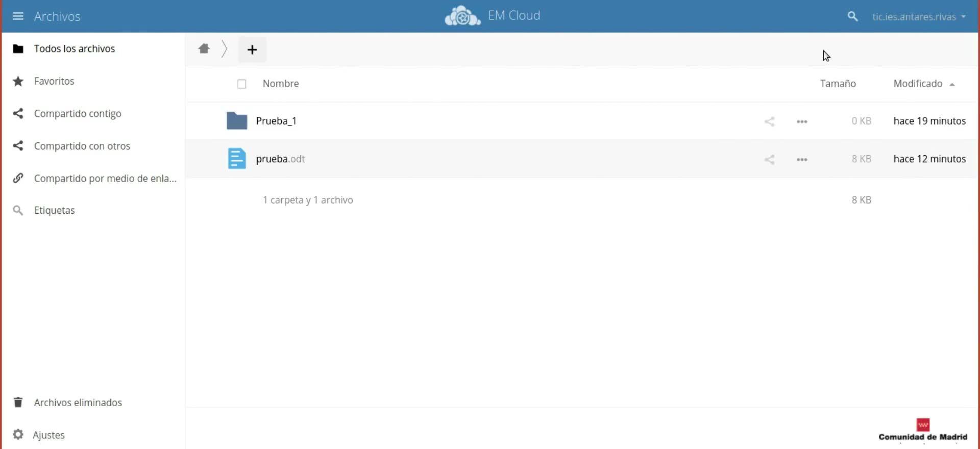
Task: Open Ajustes settings at the bottom
Action: pos(49,435)
